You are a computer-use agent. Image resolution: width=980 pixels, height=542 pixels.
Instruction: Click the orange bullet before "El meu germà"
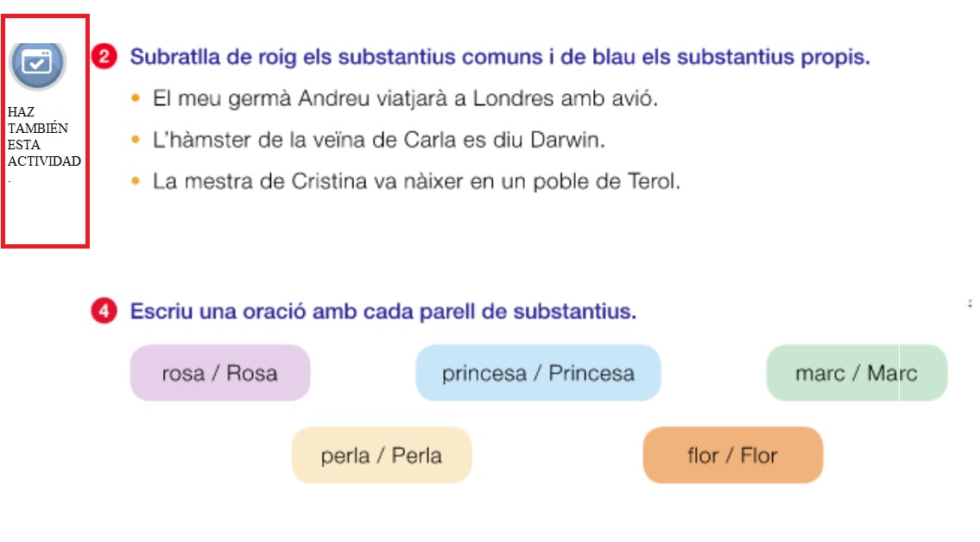[x=136, y=98]
